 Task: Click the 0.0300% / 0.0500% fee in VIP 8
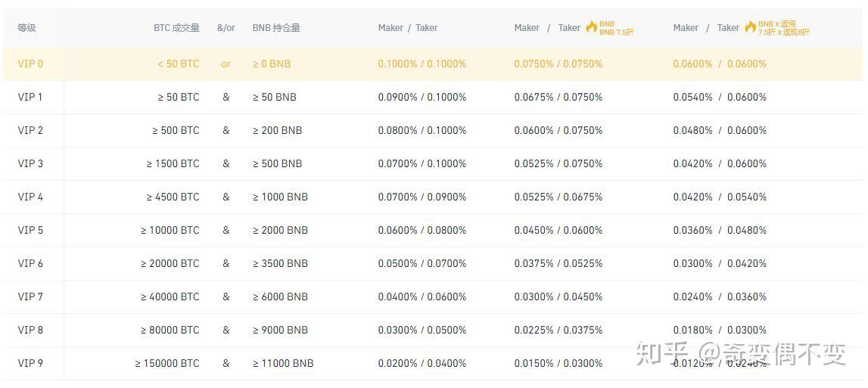(x=422, y=330)
